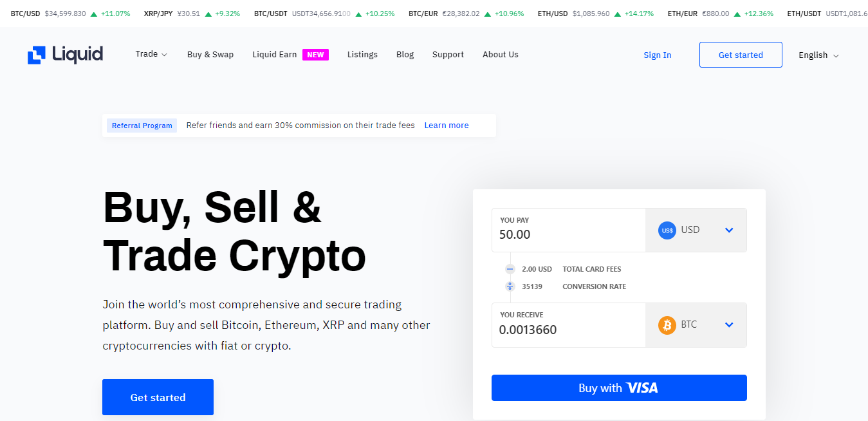Click the USD currency circle icon
This screenshot has width=868, height=421.
tap(667, 230)
